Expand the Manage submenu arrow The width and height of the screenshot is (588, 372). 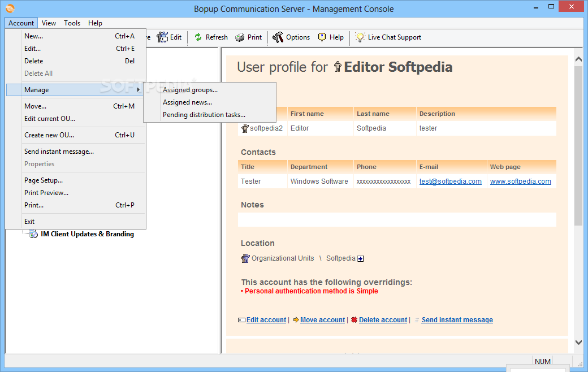click(139, 90)
